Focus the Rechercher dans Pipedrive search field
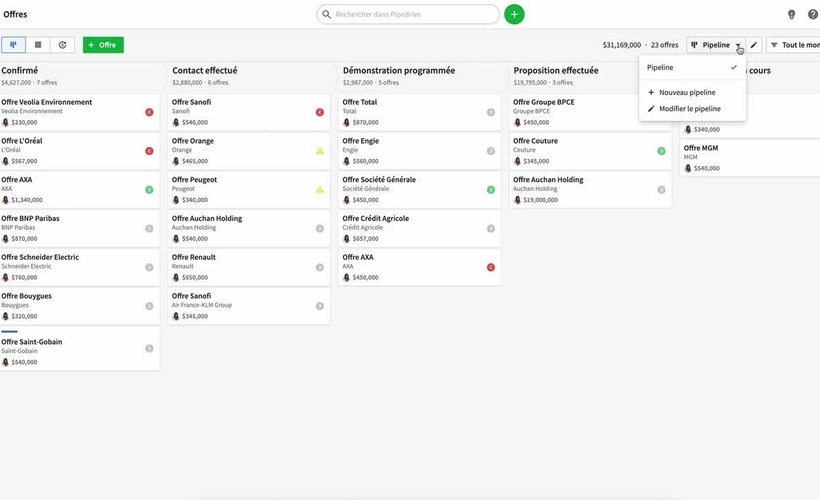 (410, 15)
